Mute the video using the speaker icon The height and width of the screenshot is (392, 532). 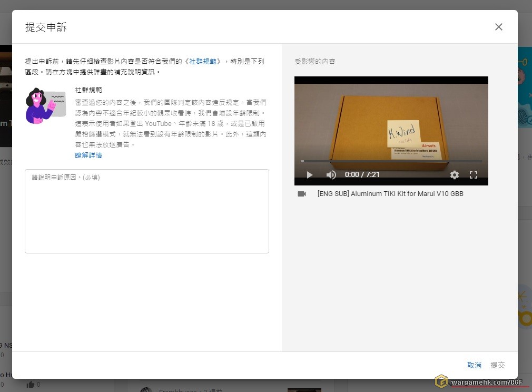[x=331, y=175]
